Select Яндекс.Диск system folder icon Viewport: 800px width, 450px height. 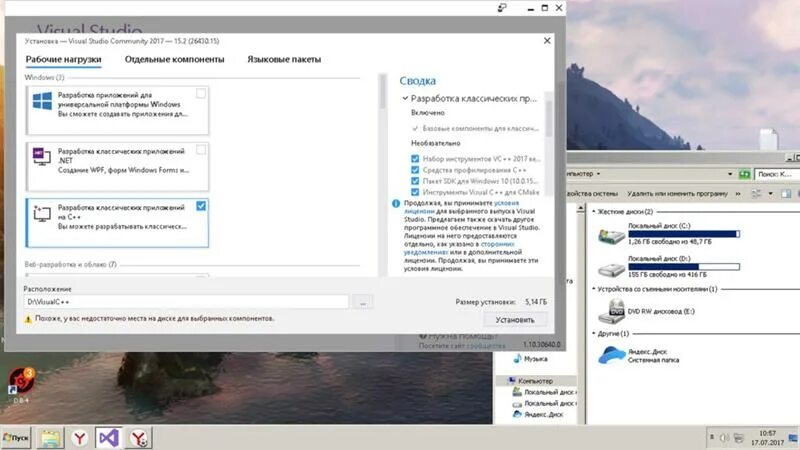611,355
